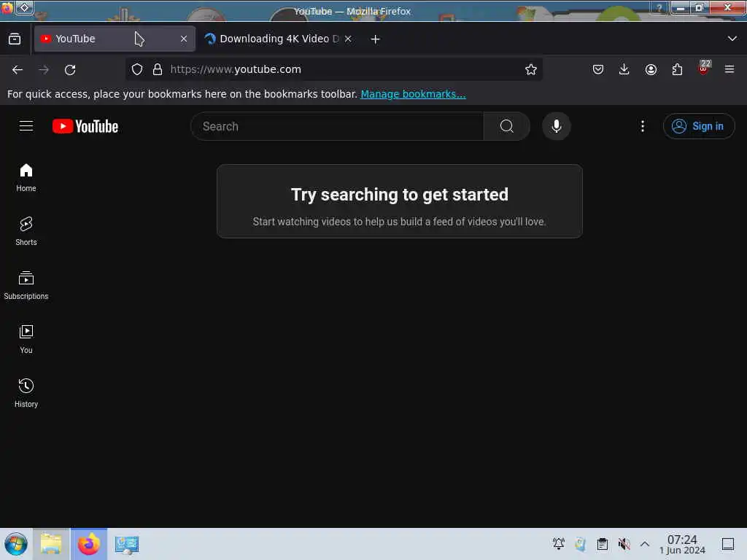Reload the current page

click(70, 69)
